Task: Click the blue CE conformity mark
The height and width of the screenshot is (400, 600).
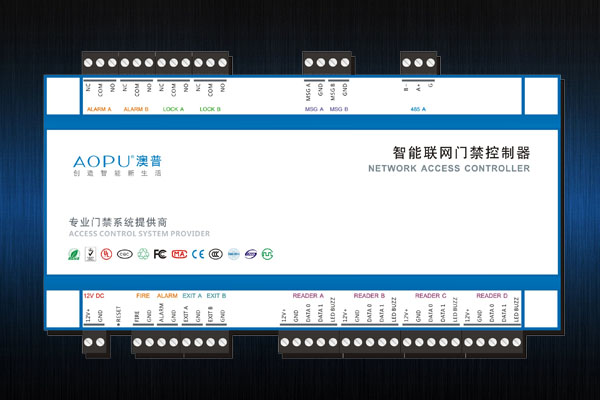Action: [198, 254]
